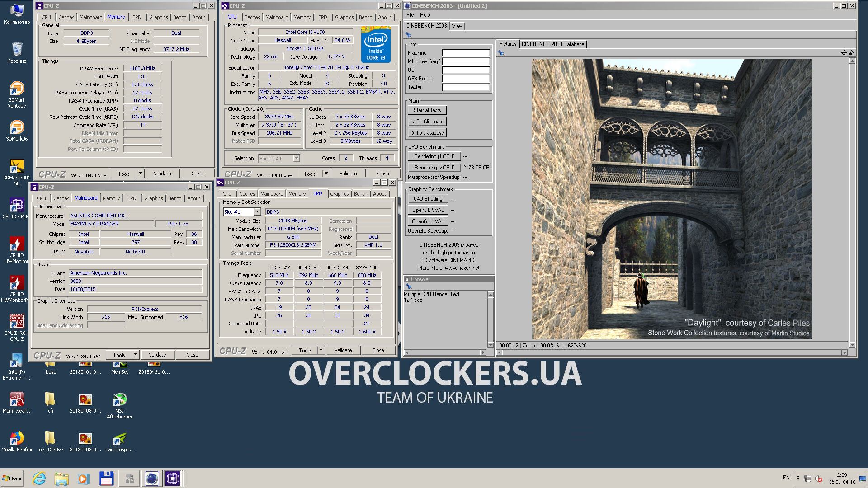Select the MSI Afterburner desktop icon
Screen dimensions: 868x488
[119, 405]
